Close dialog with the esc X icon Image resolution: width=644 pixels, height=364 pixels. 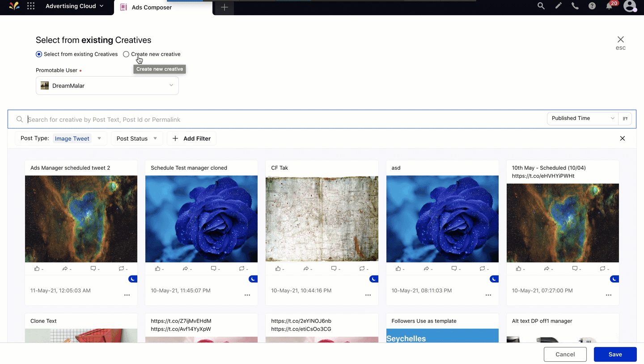pyautogui.click(x=620, y=39)
